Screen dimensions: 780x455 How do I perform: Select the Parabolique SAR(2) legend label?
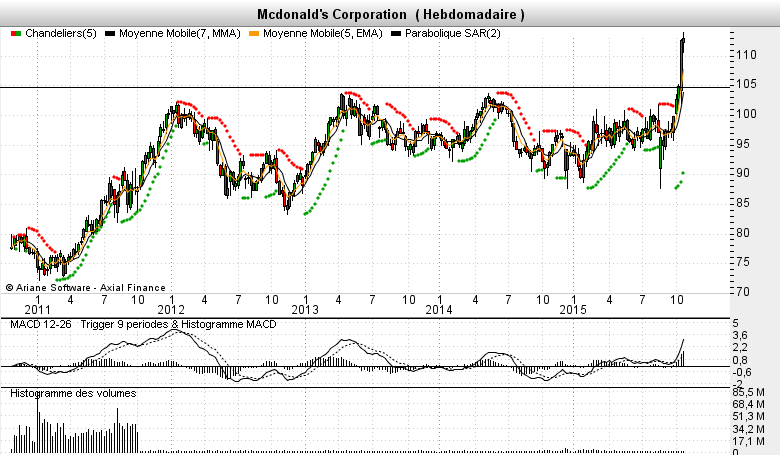pos(453,33)
